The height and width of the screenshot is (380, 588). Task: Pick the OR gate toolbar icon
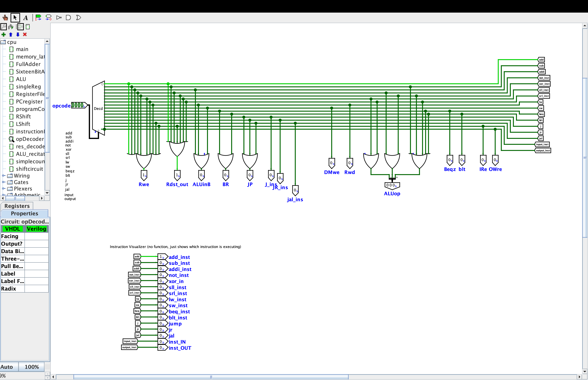point(78,18)
